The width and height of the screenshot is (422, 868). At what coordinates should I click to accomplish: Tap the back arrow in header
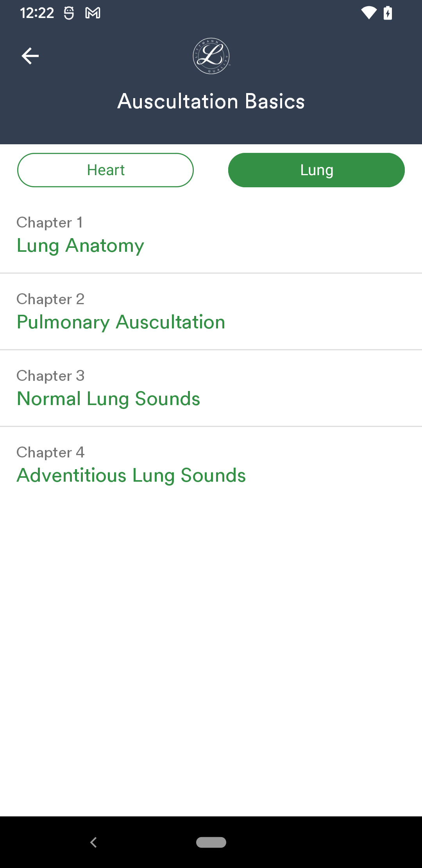(30, 56)
